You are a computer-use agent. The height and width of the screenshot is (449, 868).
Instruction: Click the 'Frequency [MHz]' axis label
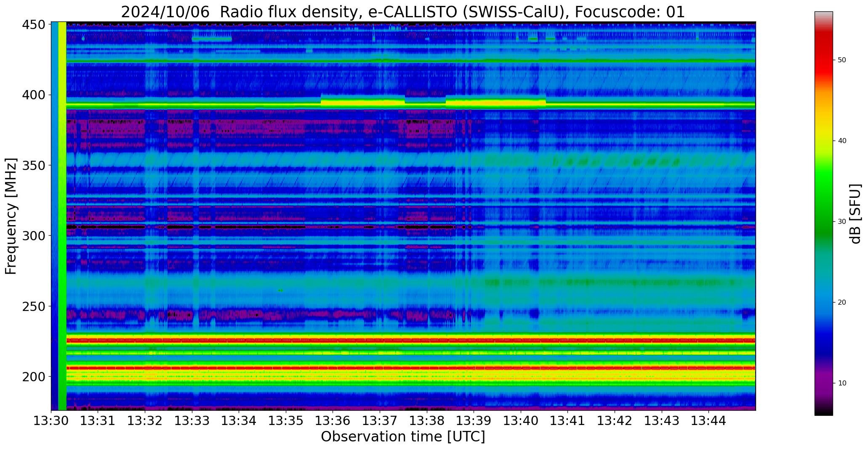click(x=11, y=216)
